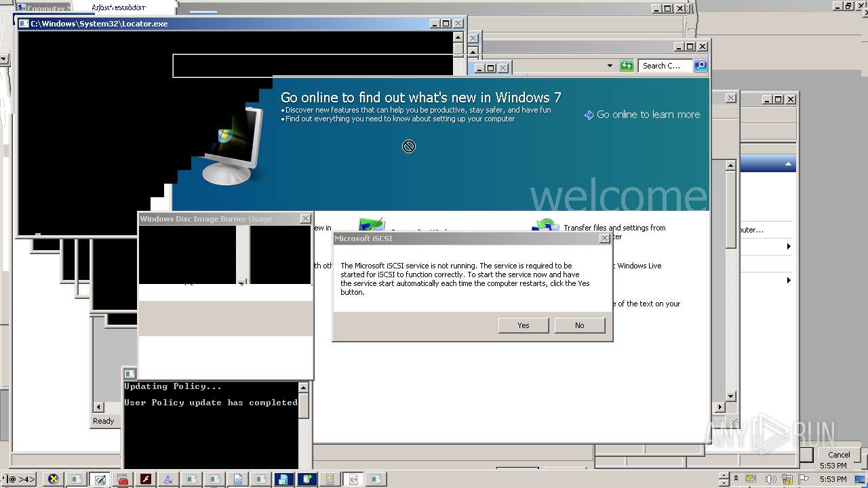
Task: Click scroll-up arrow in Locator.exe console
Action: point(458,37)
